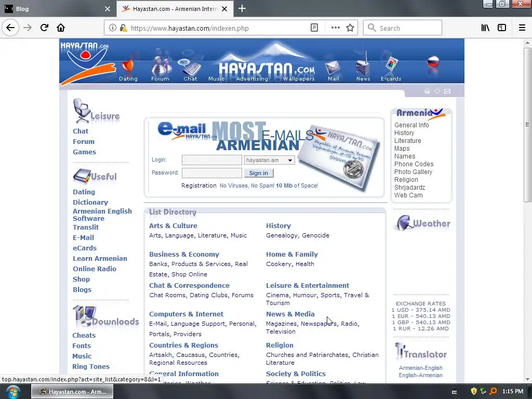Image resolution: width=532 pixels, height=399 pixels.
Task: Click the Hayastan.com taskbar window button
Action: pyautogui.click(x=72, y=392)
